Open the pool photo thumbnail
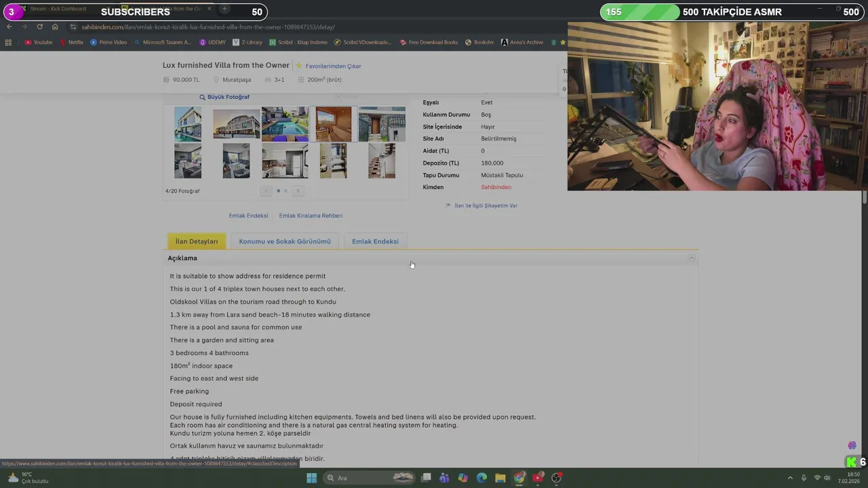This screenshot has width=868, height=488. click(285, 124)
